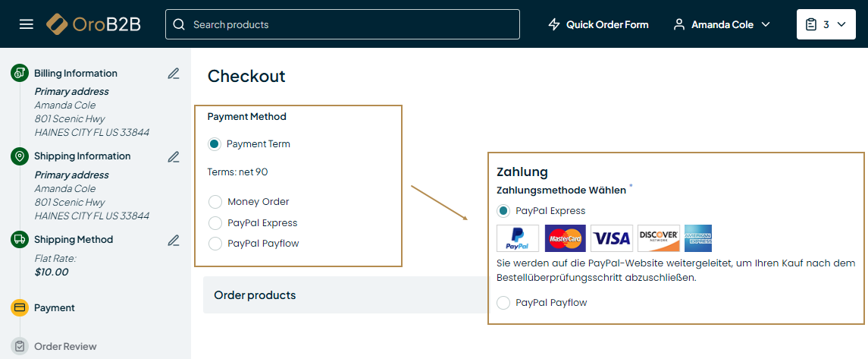Go to the Shipping Method step
Image resolution: width=868 pixels, height=359 pixels.
pyautogui.click(x=74, y=240)
